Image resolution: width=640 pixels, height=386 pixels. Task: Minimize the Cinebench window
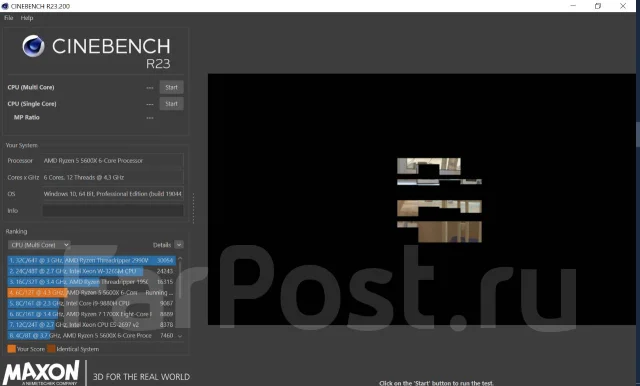click(x=573, y=6)
